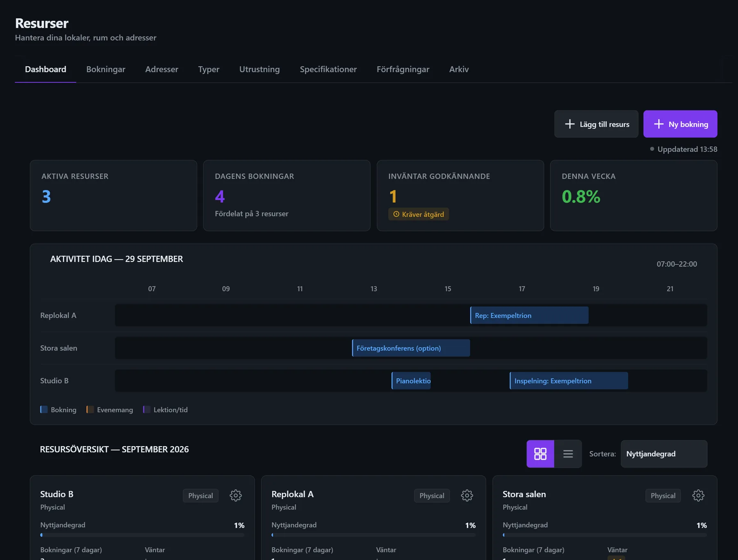This screenshot has width=738, height=560.
Task: Click the Aktiva resurser stat card
Action: pyautogui.click(x=114, y=195)
